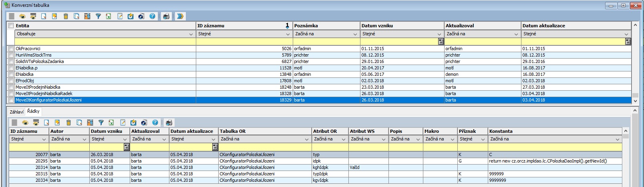Click the trash icon in the bottom toolbar
The width and height of the screenshot is (644, 187).
[68, 123]
